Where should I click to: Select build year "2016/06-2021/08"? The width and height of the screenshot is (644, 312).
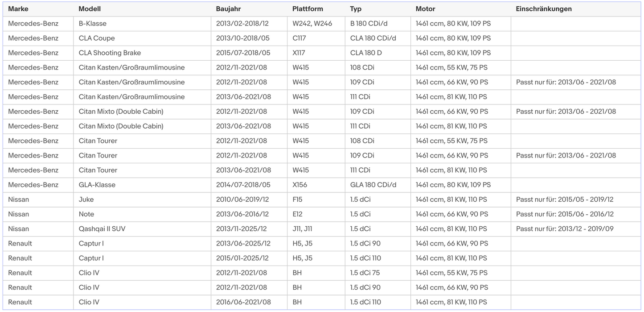[x=243, y=302]
